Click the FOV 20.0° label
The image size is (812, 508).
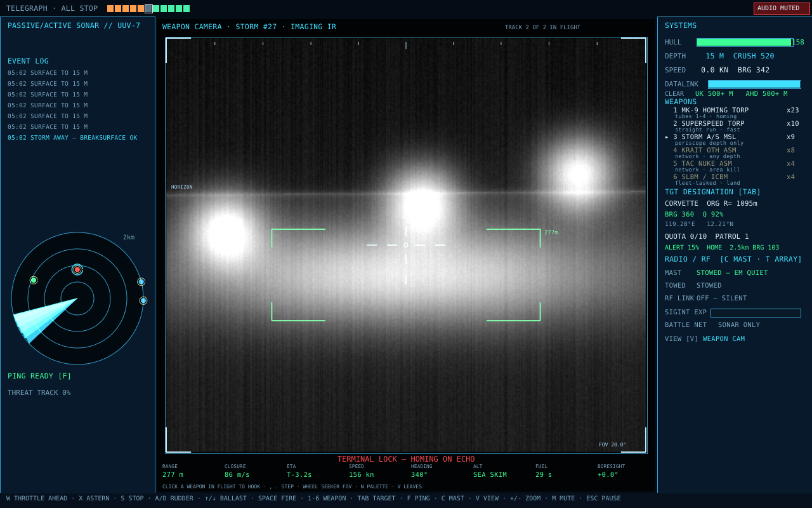click(x=612, y=445)
